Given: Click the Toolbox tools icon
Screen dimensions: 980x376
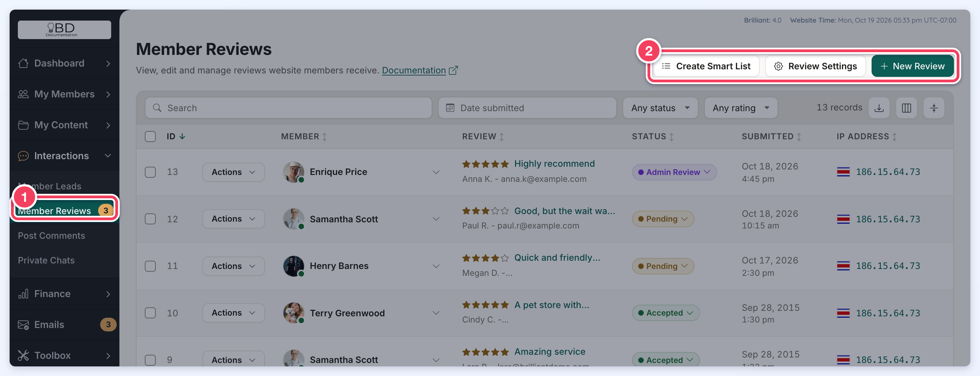Looking at the screenshot, I should [x=23, y=355].
